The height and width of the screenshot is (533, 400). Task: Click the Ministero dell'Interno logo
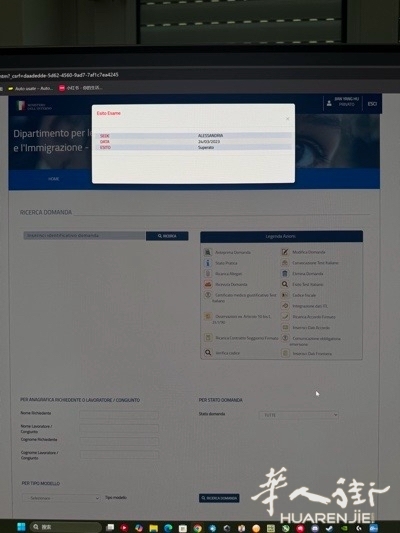pyautogui.click(x=33, y=106)
